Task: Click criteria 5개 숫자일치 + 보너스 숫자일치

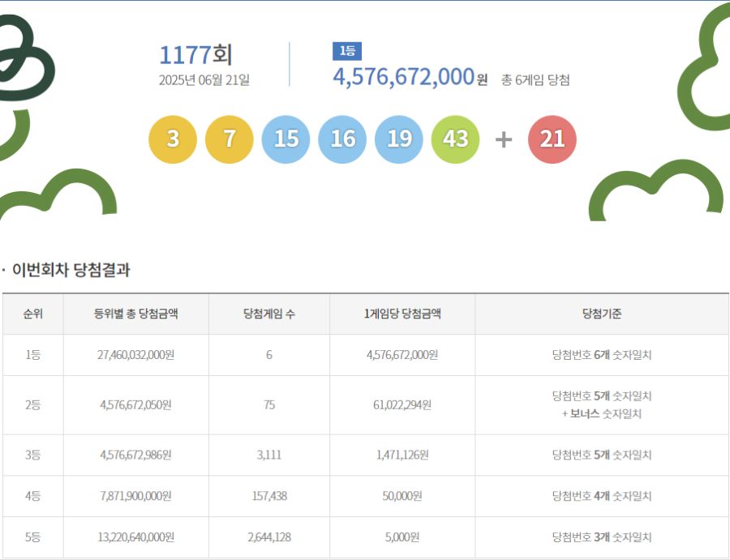Action: click(602, 404)
